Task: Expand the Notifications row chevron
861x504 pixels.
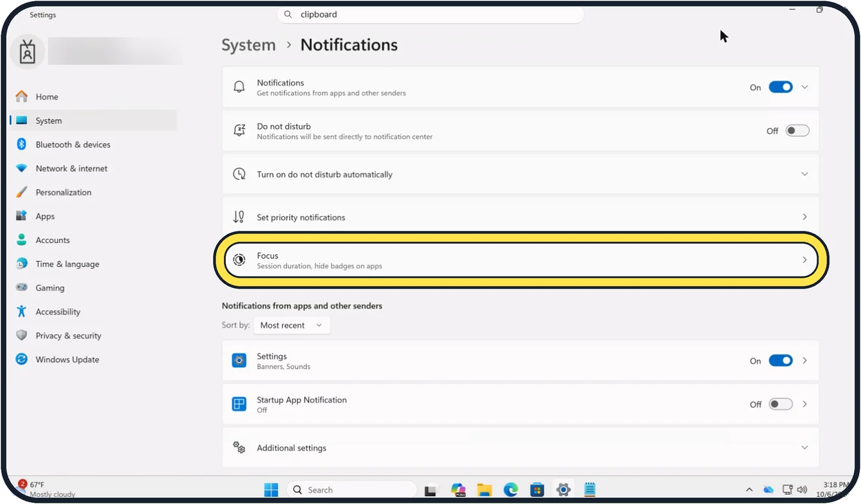Action: tap(805, 87)
